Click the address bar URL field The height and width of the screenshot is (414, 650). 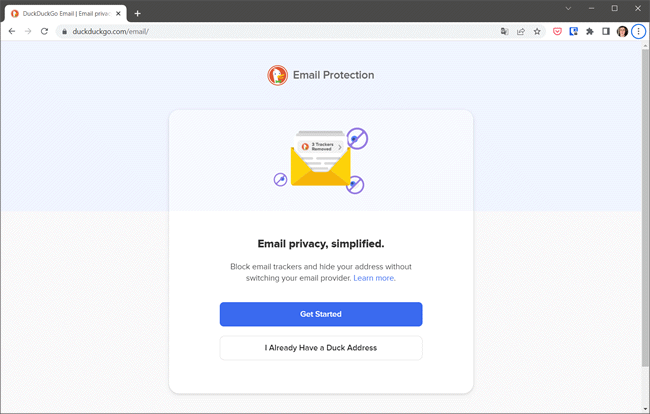(x=280, y=31)
